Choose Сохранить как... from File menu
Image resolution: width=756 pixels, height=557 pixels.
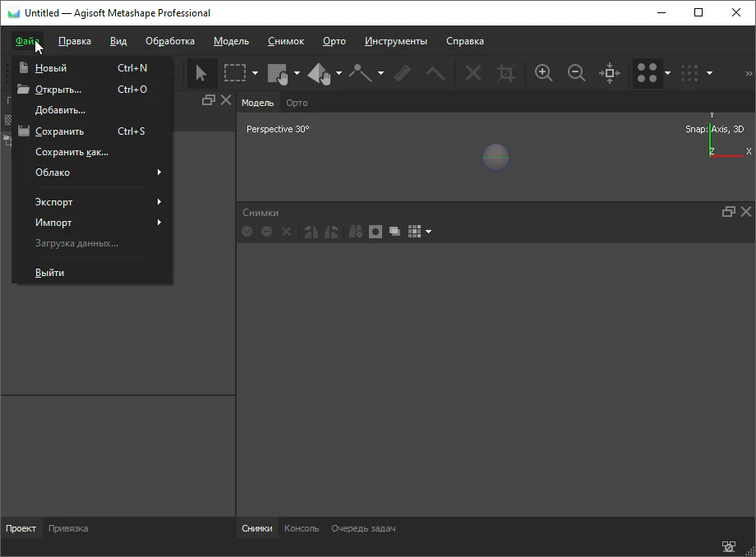point(71,152)
